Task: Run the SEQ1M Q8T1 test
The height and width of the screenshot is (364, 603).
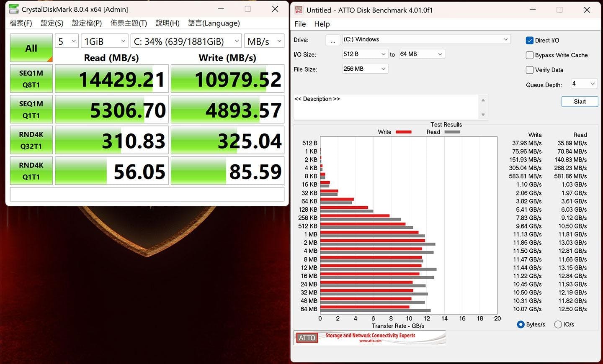Action: (x=31, y=79)
